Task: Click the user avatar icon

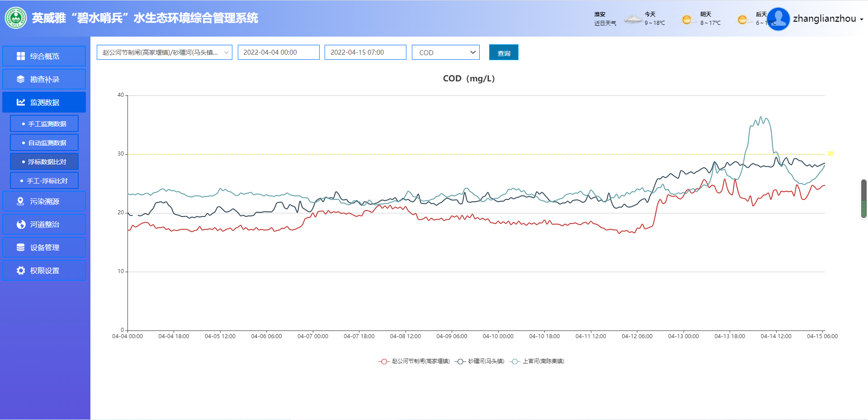Action: click(778, 19)
